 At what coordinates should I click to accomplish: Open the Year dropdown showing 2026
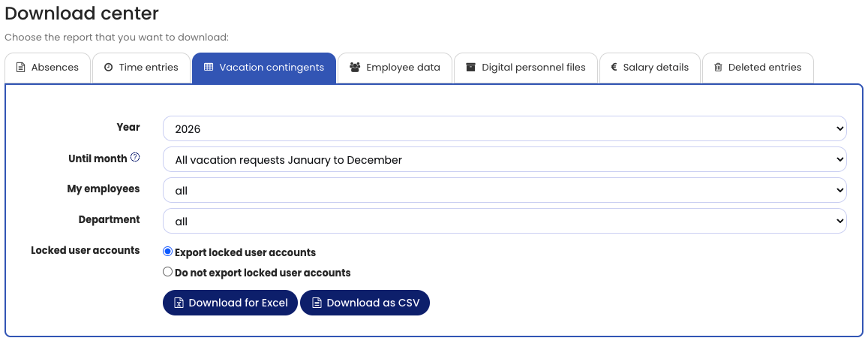click(x=504, y=129)
